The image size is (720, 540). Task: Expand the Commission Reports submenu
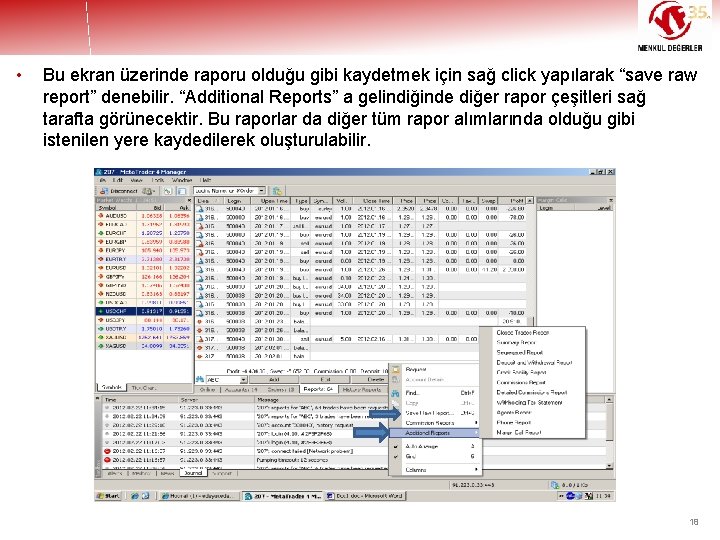(434, 423)
